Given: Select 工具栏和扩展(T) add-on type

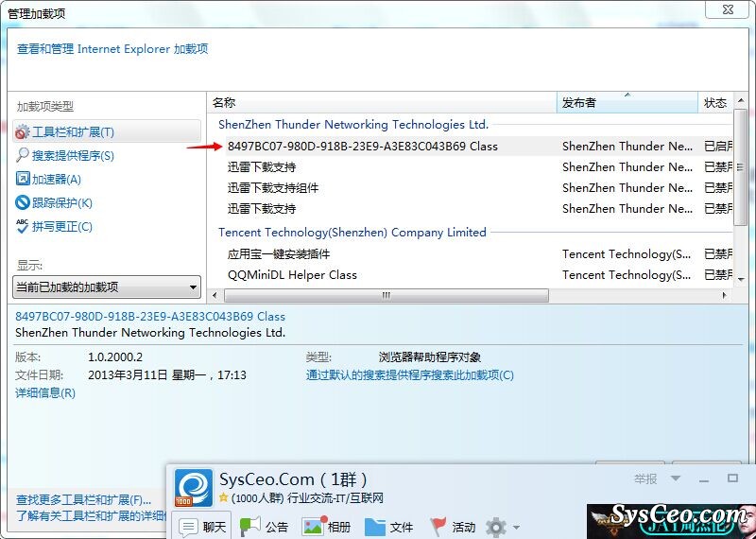Looking at the screenshot, I should [107, 131].
